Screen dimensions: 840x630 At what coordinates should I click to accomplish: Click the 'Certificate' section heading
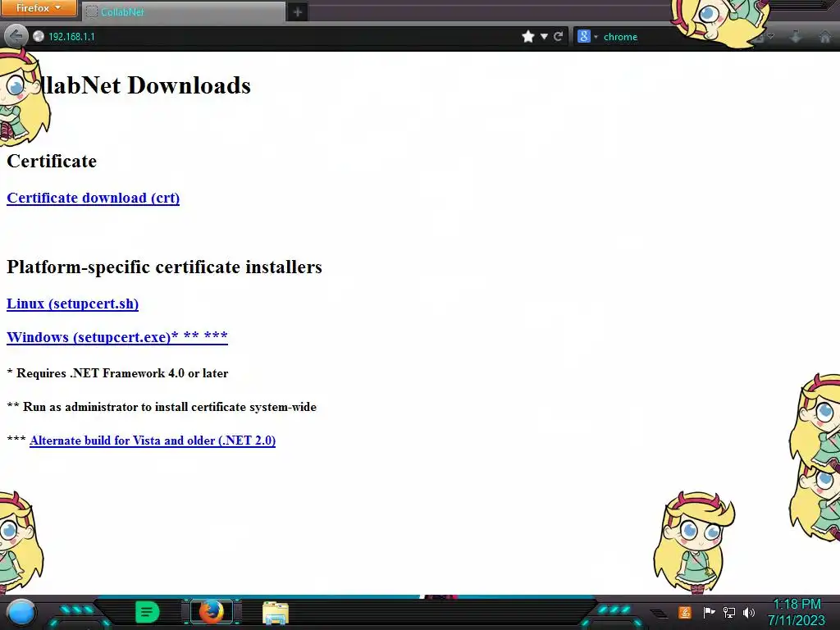point(52,161)
